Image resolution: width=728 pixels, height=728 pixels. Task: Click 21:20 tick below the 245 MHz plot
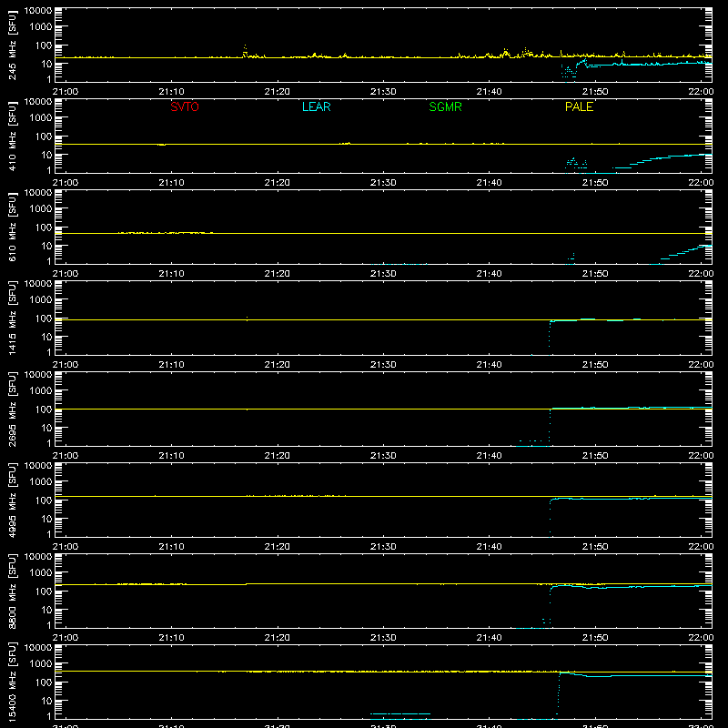tap(278, 92)
